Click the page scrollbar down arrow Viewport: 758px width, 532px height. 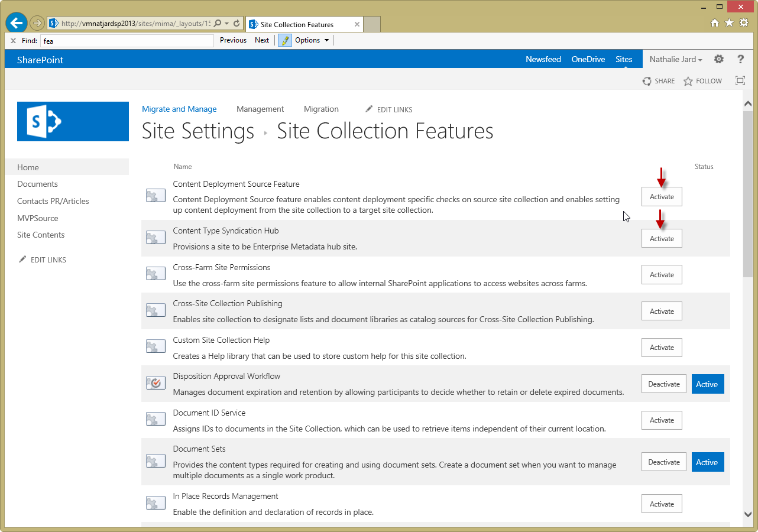click(x=748, y=515)
